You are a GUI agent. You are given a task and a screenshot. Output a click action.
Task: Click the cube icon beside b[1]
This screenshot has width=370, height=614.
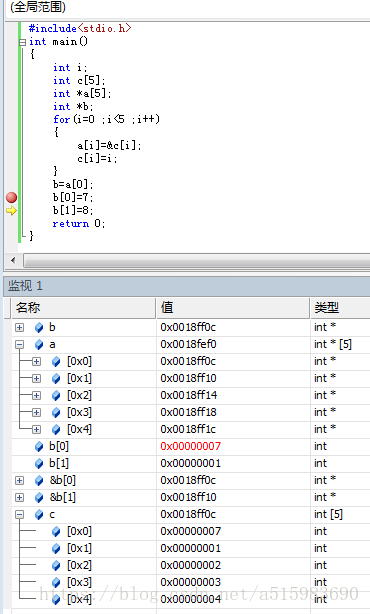coord(39,464)
